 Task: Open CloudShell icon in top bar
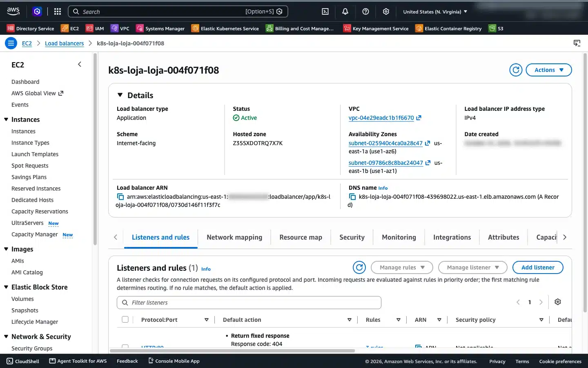coord(325,11)
